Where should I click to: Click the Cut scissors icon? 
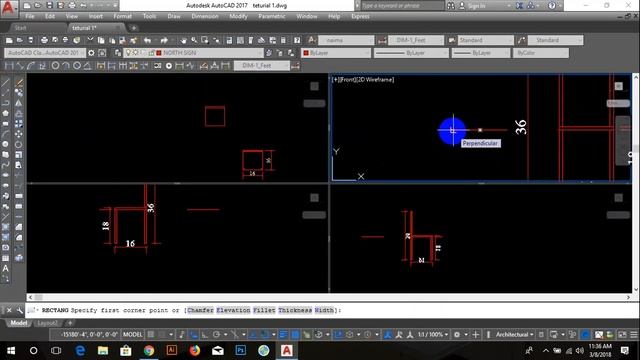[90, 40]
